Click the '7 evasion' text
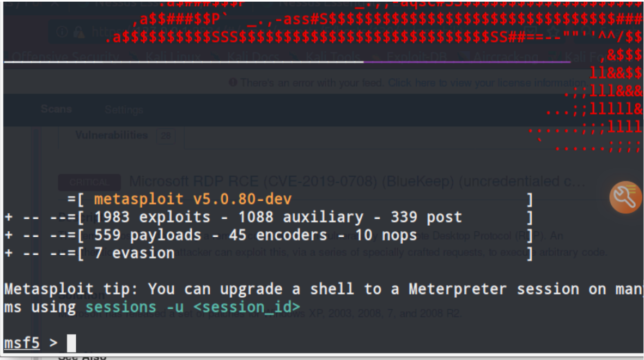Image resolution: width=644 pixels, height=360 pixels. coord(135,253)
